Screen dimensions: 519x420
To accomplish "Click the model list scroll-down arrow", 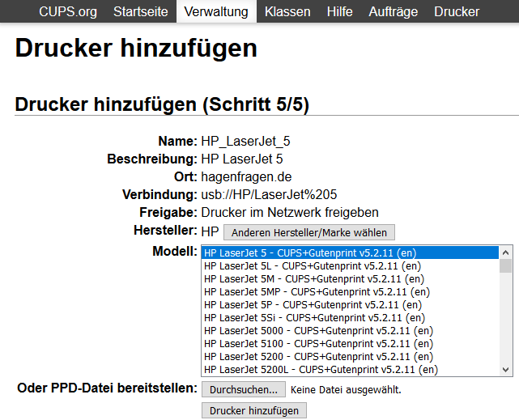I will coord(505,369).
